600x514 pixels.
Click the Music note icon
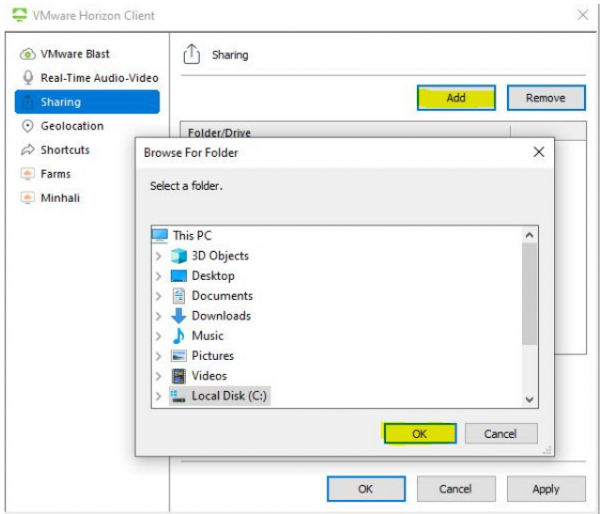pos(179,336)
